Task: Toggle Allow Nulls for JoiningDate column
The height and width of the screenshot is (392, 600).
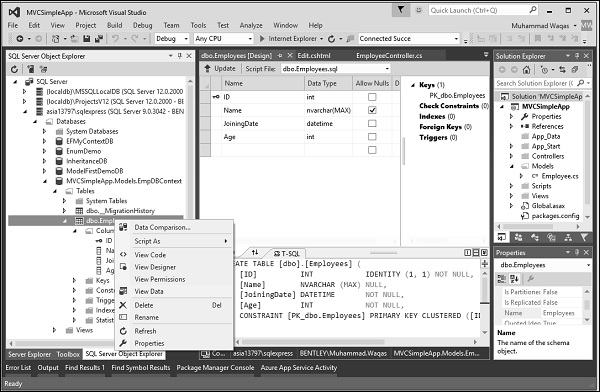Action: pos(372,123)
